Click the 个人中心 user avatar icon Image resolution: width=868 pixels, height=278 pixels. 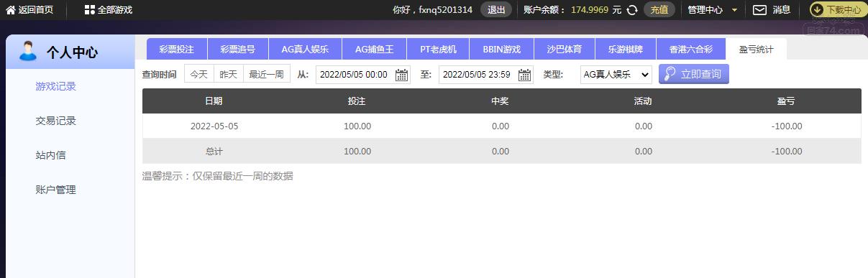point(28,51)
